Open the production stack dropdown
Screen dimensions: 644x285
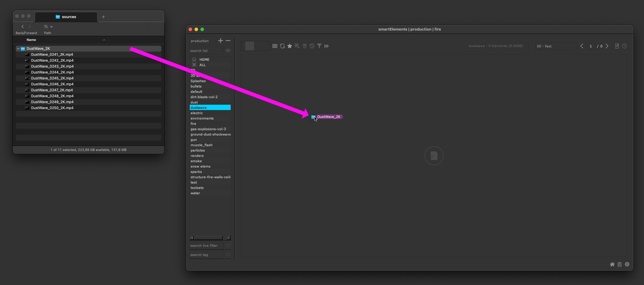203,41
